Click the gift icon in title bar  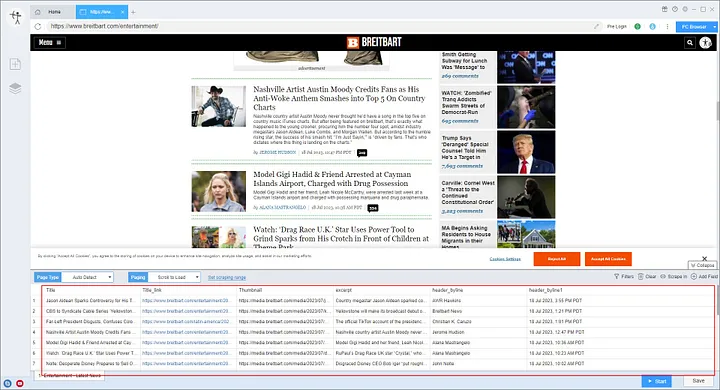click(664, 9)
